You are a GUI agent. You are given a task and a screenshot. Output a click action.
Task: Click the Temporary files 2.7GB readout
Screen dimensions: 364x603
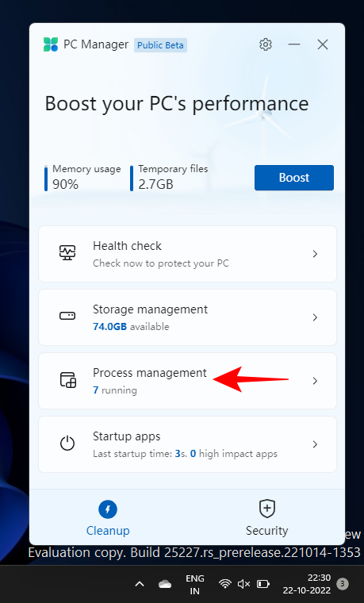[x=170, y=178]
